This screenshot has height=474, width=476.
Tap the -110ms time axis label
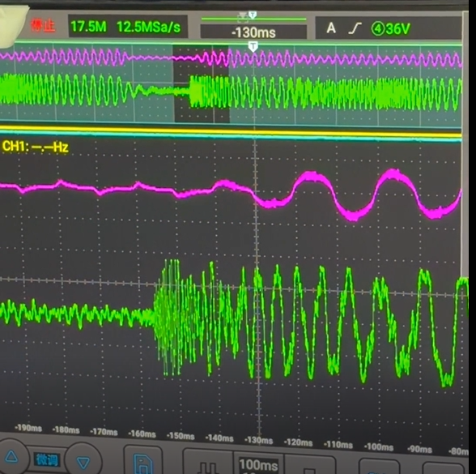338,445
